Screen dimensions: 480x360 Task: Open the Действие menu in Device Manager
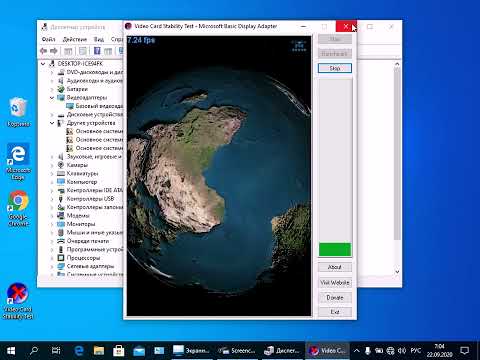click(x=75, y=39)
